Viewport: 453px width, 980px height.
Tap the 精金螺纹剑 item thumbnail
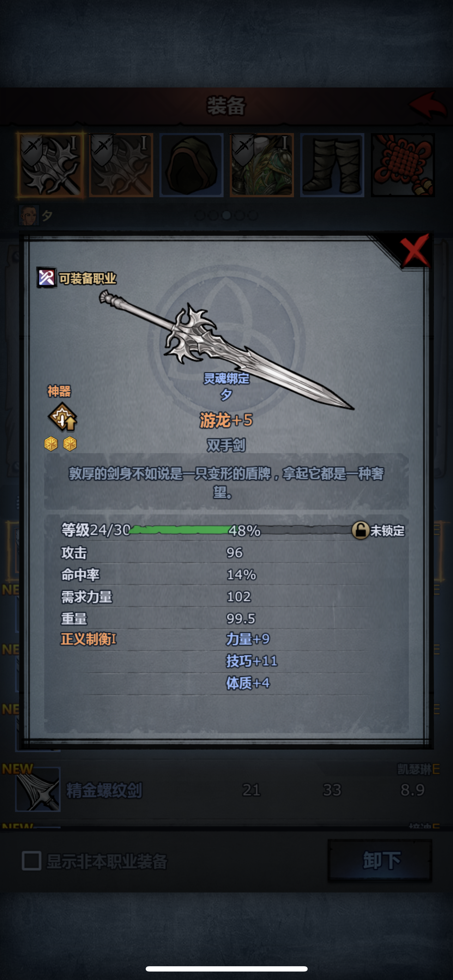coord(38,789)
